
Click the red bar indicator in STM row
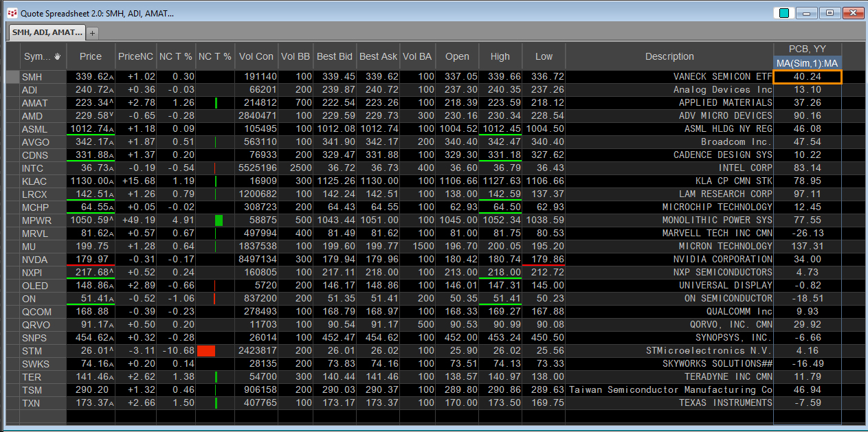coord(206,351)
